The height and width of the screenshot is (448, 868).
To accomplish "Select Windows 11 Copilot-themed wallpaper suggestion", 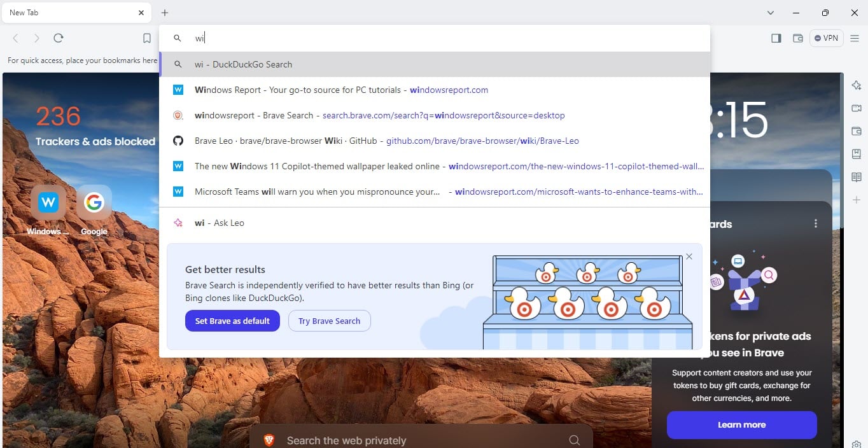I will tap(435, 166).
